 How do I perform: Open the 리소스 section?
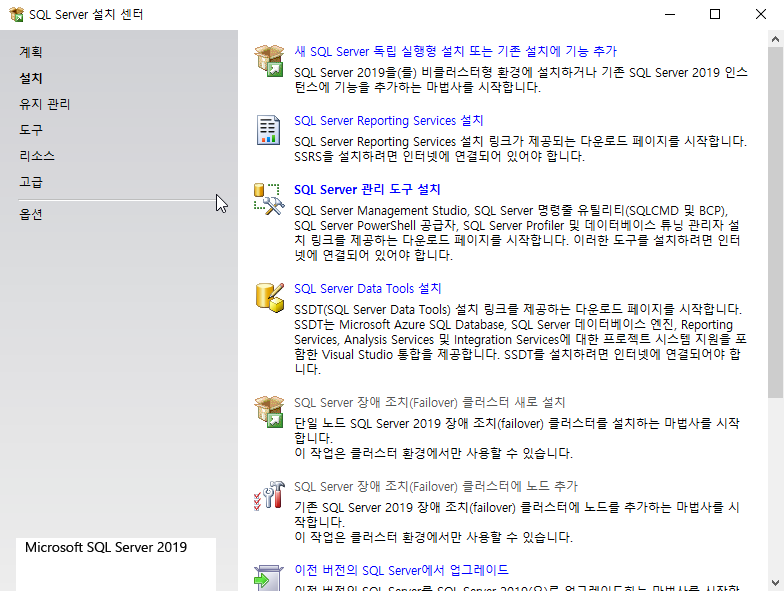[37, 156]
